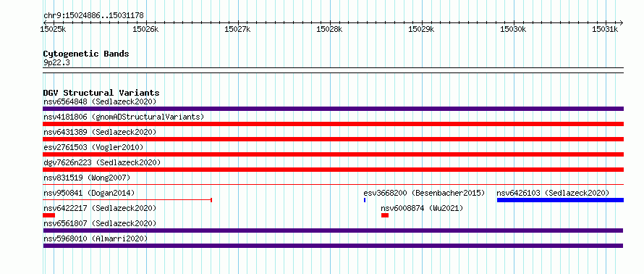This screenshot has width=644, height=274.
Task: Select the dgv7626n223 red variant bar
Action: 333,170
